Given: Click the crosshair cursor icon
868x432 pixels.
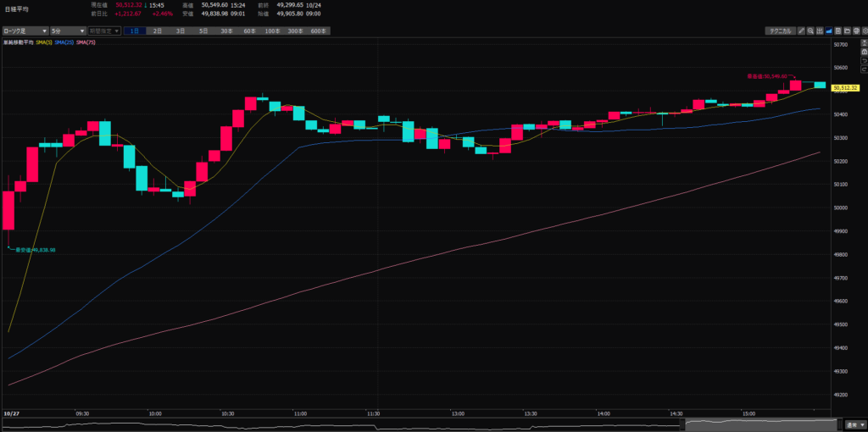Looking at the screenshot, I should 821,30.
